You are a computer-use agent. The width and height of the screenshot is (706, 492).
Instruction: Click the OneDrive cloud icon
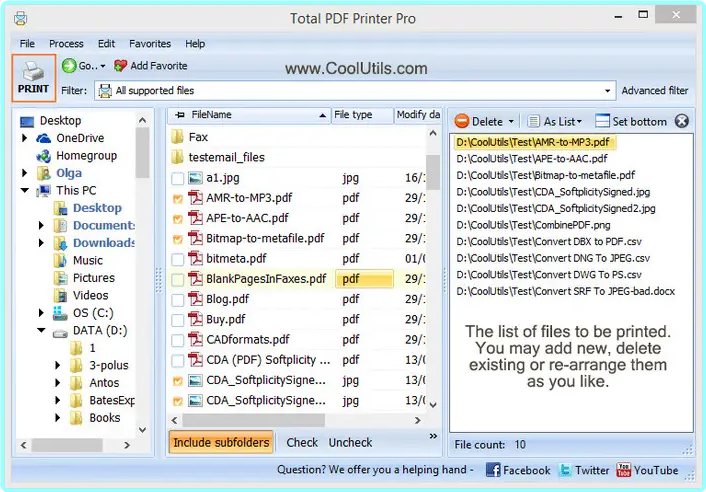pyautogui.click(x=44, y=138)
